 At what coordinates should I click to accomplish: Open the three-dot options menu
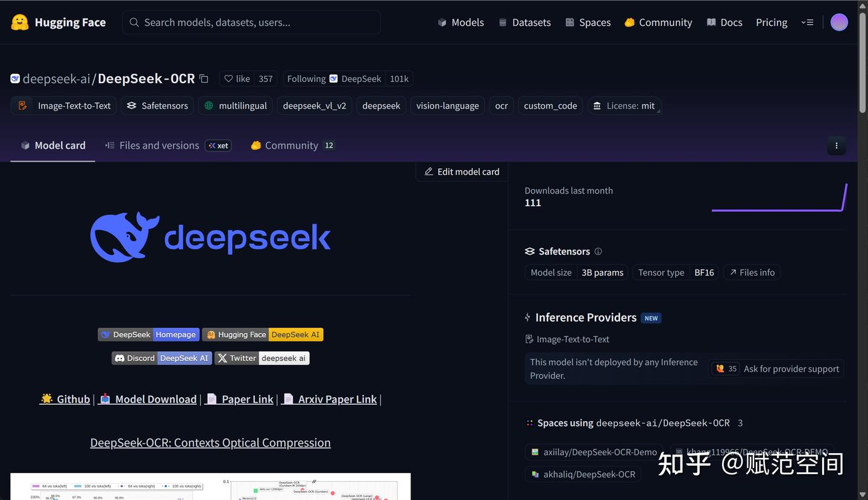[x=836, y=145]
